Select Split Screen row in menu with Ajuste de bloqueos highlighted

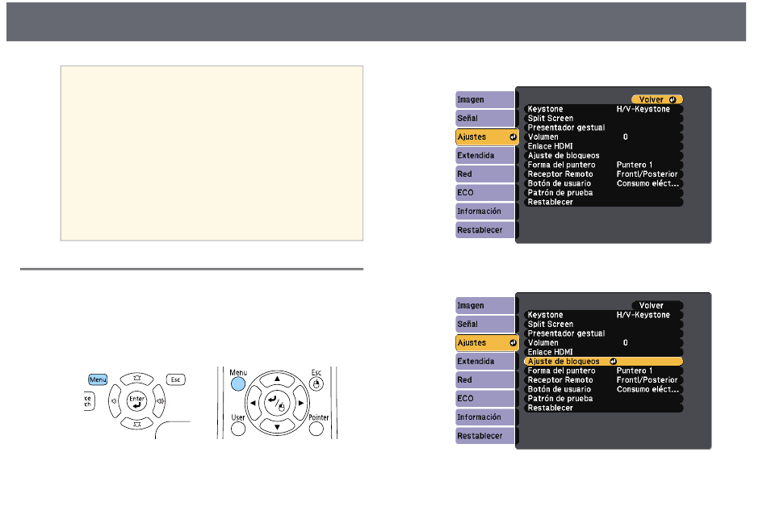coord(603,325)
